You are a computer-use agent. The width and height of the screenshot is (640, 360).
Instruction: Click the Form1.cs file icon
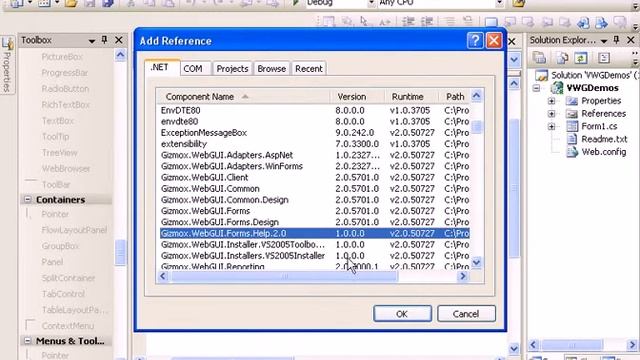572,126
